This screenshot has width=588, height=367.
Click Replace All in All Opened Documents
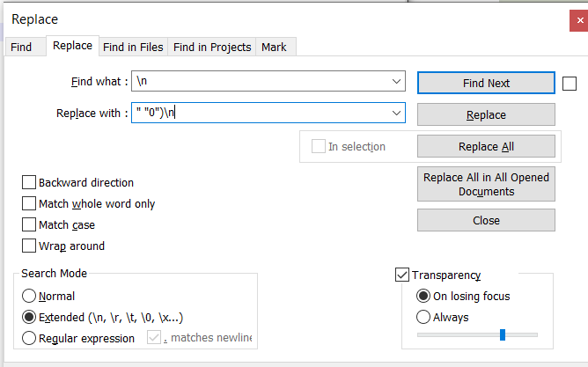point(486,184)
